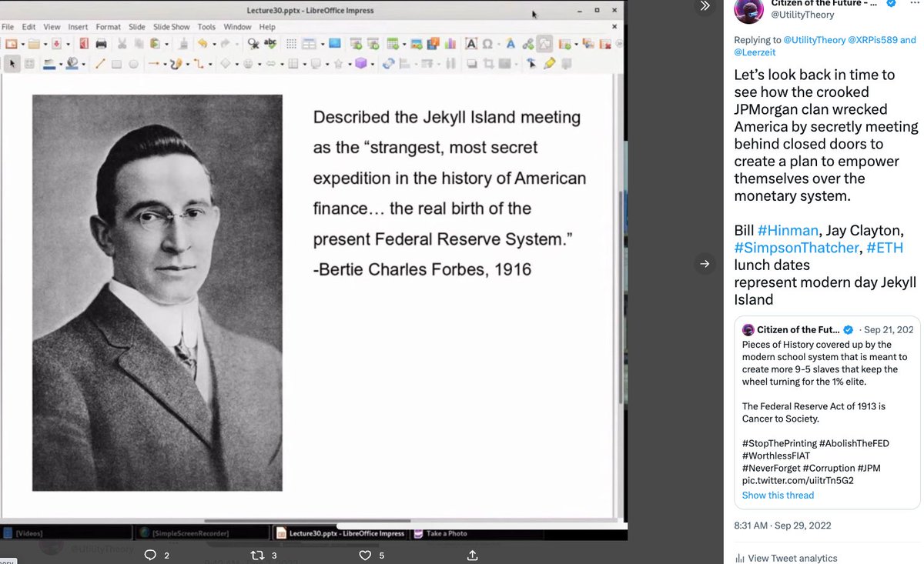Expand Line Color dropdown arrow
This screenshot has width=924, height=564.
tap(61, 64)
